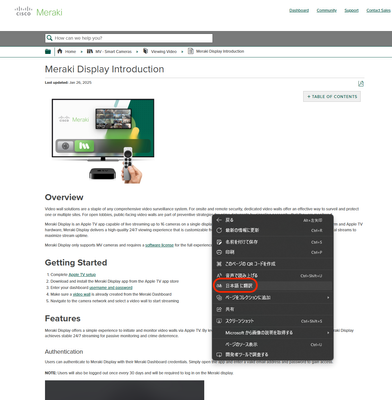Click the Overview heading

[64, 197]
